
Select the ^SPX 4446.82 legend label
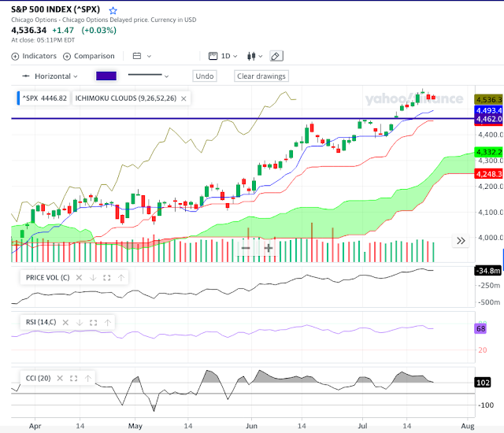[x=44, y=98]
